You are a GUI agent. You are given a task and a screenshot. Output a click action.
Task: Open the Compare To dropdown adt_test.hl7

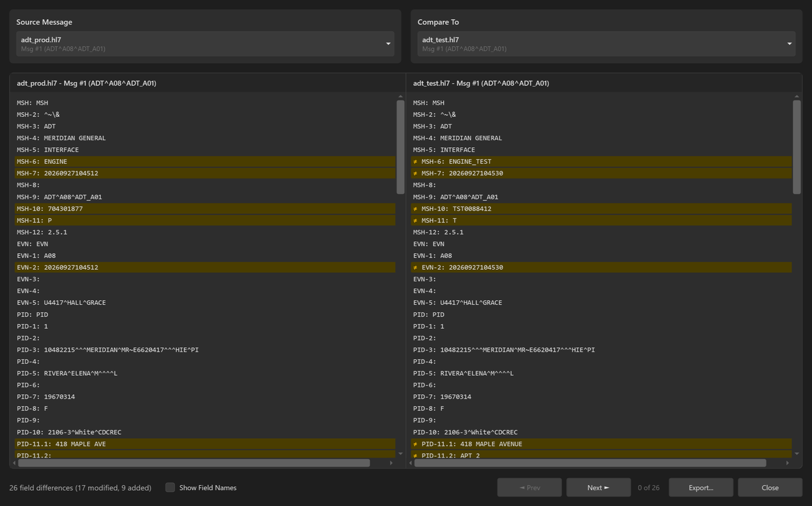coord(606,44)
